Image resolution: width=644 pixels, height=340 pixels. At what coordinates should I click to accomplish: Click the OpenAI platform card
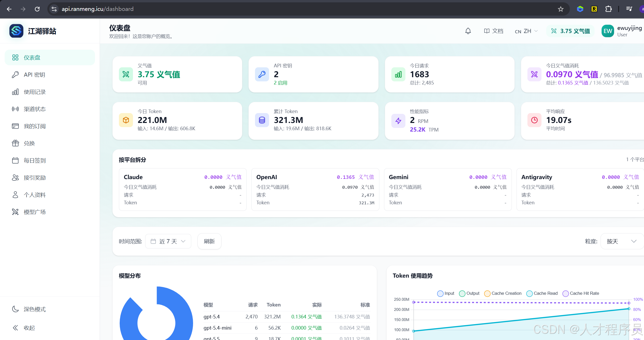pos(315,189)
